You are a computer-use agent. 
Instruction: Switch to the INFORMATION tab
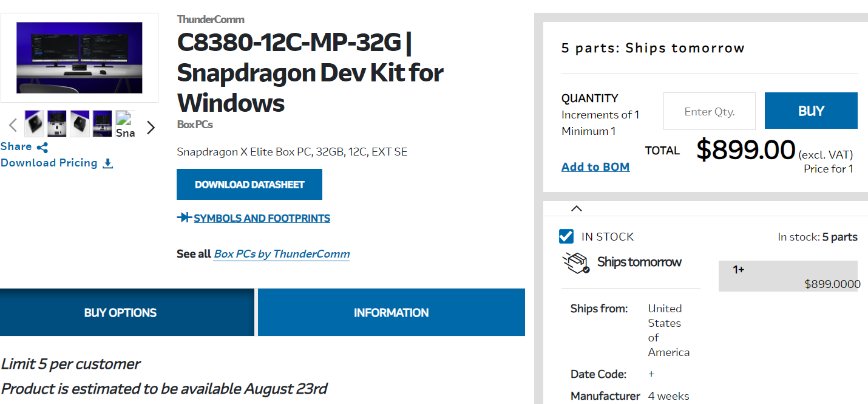click(x=392, y=312)
